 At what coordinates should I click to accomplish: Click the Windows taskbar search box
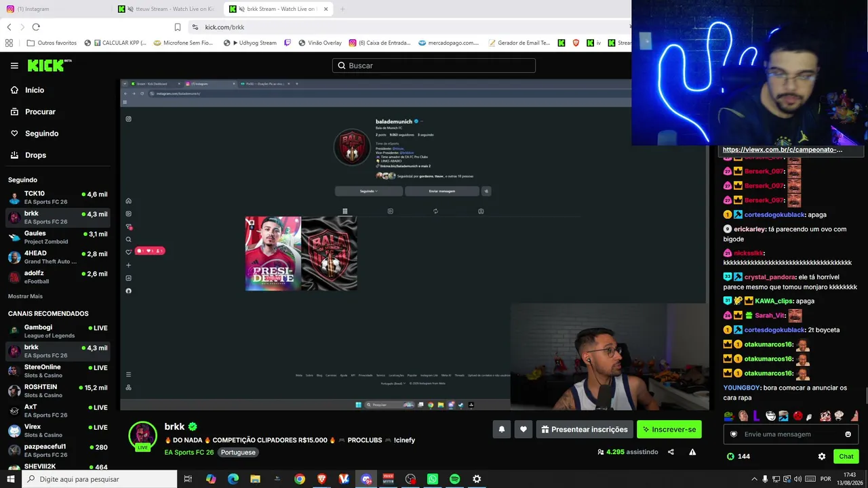click(x=100, y=479)
